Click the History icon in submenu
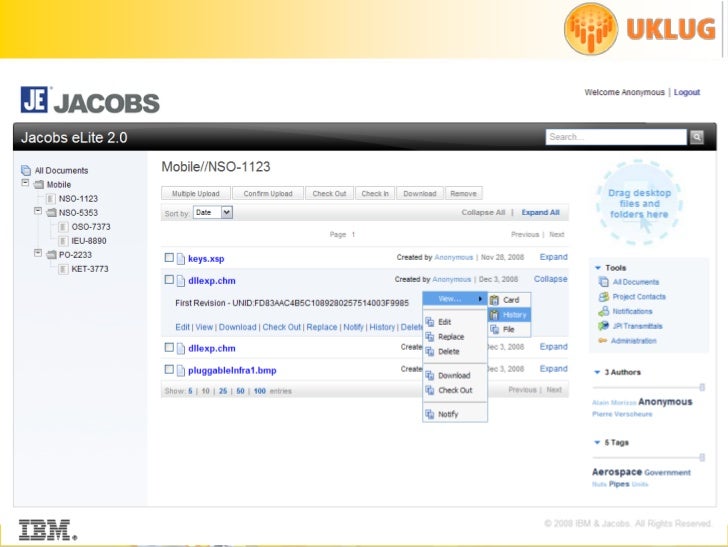Viewport: 728px width, 547px height. tap(494, 315)
